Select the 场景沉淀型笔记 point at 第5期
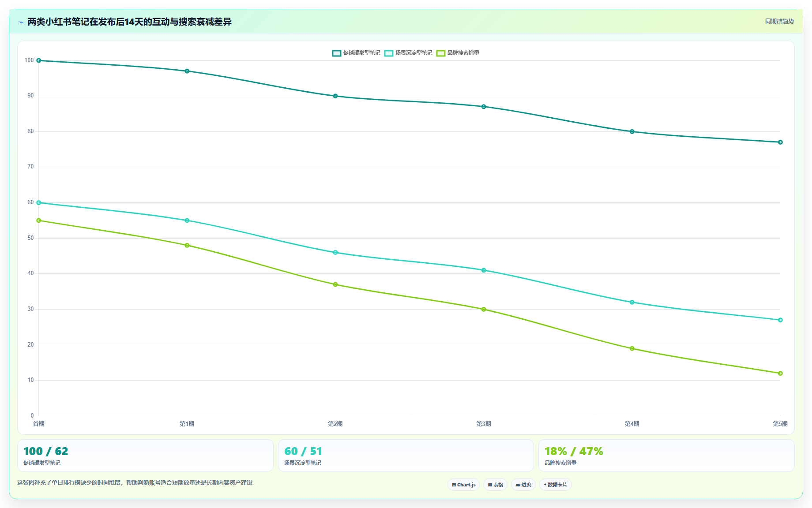812x508 pixels. (780, 320)
